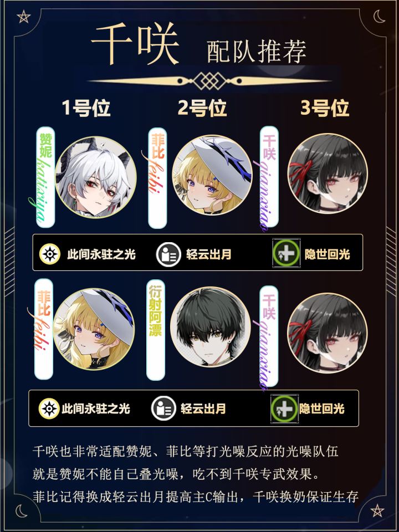Screen dimensions: 399x532
Task: Click the 配队推荐 title text
Action: (257, 52)
